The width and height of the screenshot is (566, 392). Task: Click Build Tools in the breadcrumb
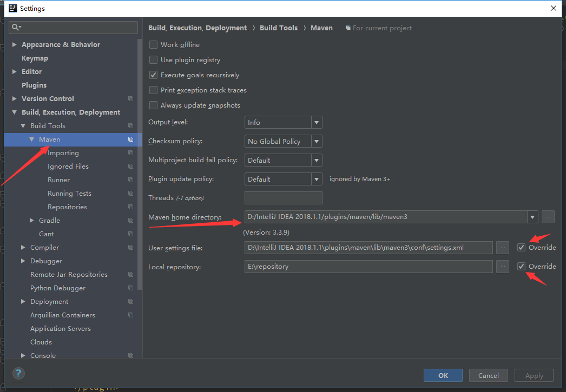279,28
